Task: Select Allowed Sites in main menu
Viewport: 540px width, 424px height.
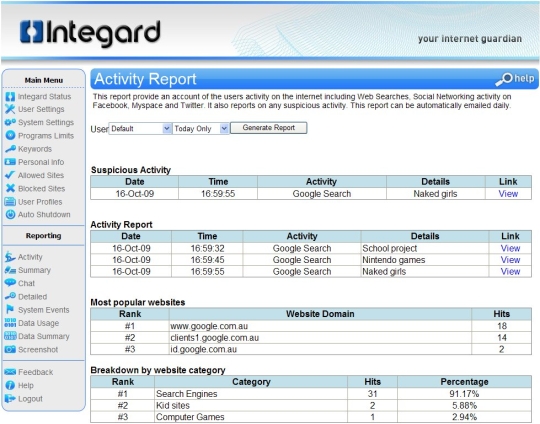Action: (41, 175)
